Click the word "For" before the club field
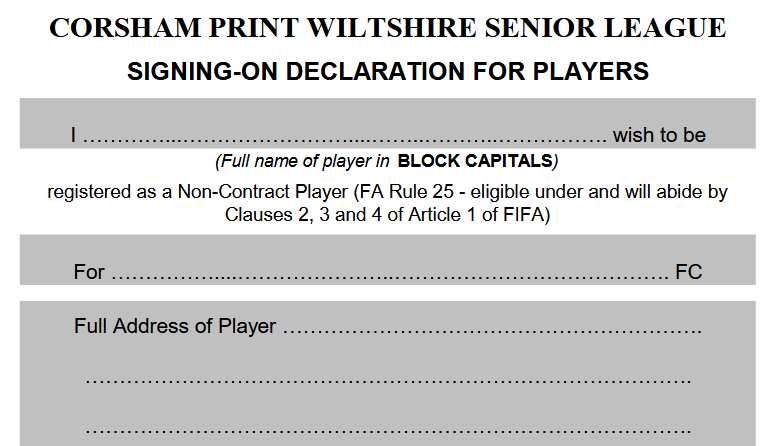The width and height of the screenshot is (764, 446). point(89,272)
